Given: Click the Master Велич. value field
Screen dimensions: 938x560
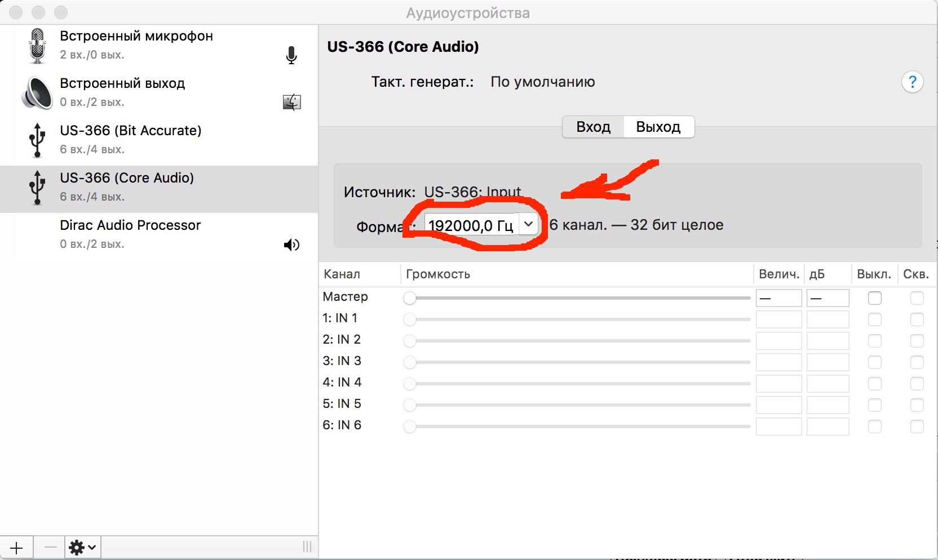Looking at the screenshot, I should pos(778,298).
